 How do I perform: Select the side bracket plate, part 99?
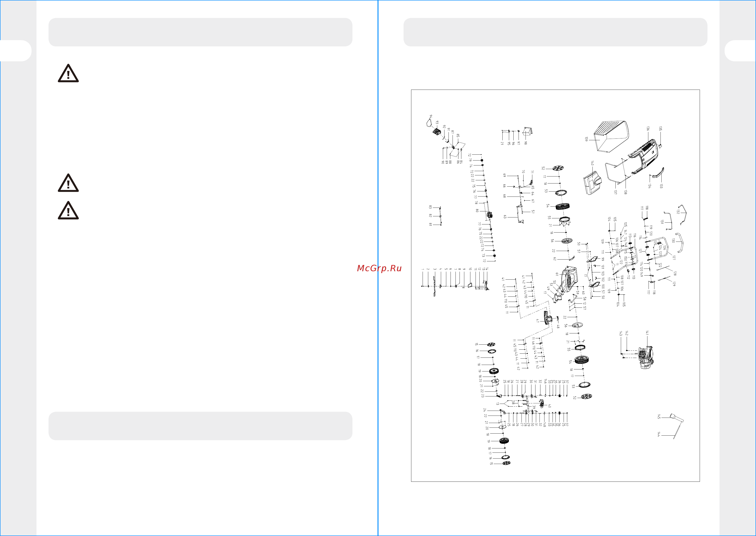click(x=592, y=259)
